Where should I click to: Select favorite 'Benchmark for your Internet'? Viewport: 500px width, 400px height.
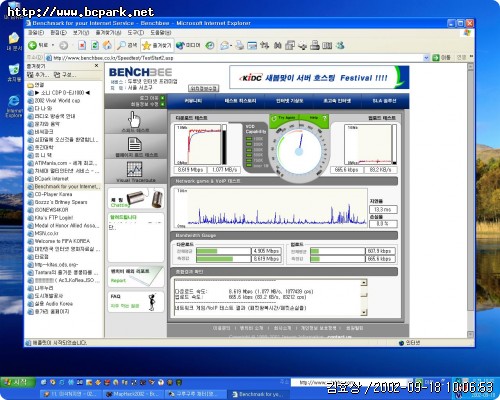click(x=63, y=187)
